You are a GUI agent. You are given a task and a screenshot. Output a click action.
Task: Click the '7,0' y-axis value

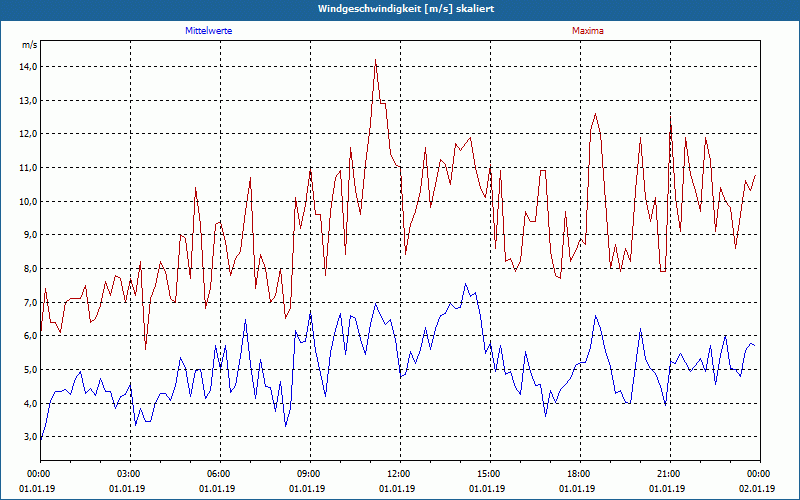(x=31, y=303)
